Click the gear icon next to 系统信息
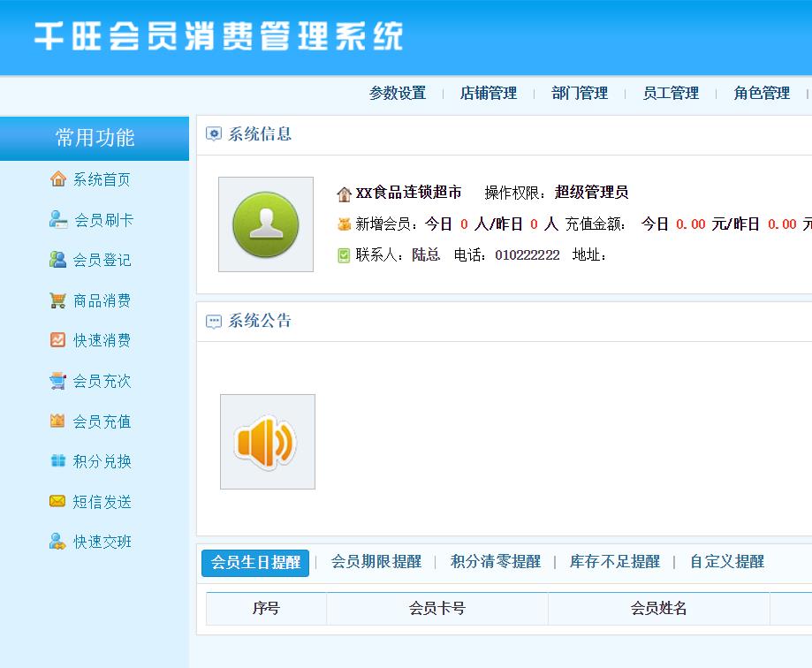Viewport: 812px width, 668px height. pyautogui.click(x=213, y=133)
